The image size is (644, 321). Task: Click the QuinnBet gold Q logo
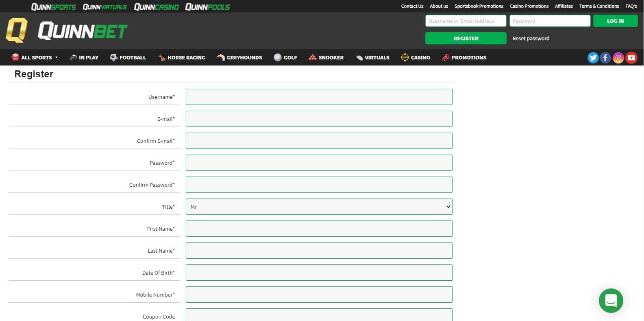point(17,31)
